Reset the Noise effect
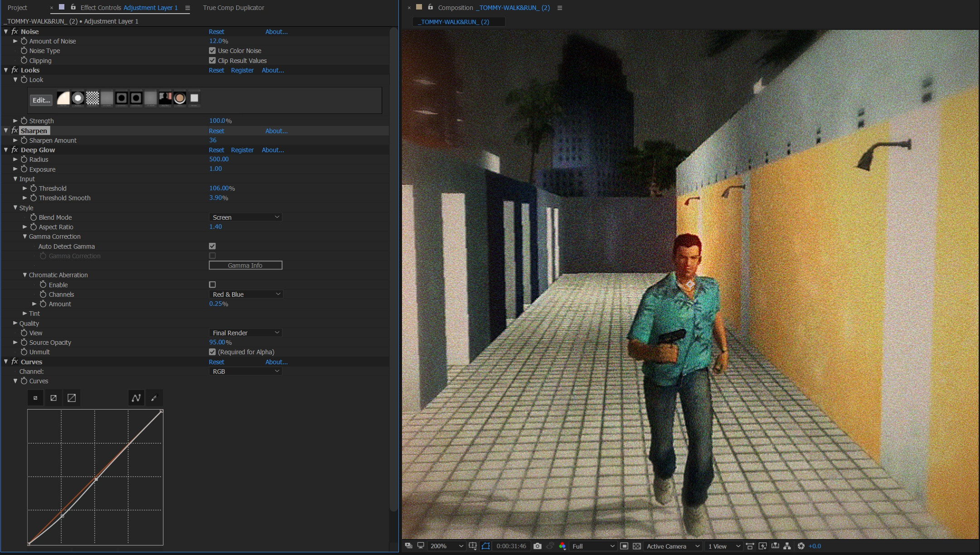The width and height of the screenshot is (980, 555). tap(216, 32)
